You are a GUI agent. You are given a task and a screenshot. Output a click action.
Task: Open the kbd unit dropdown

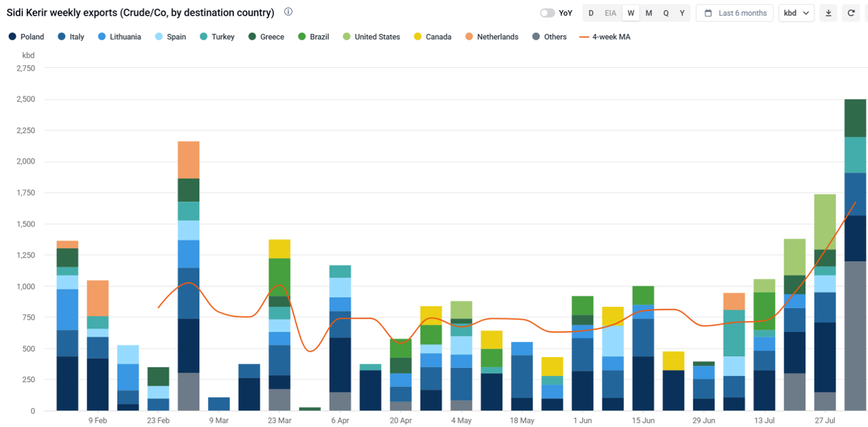[796, 13]
